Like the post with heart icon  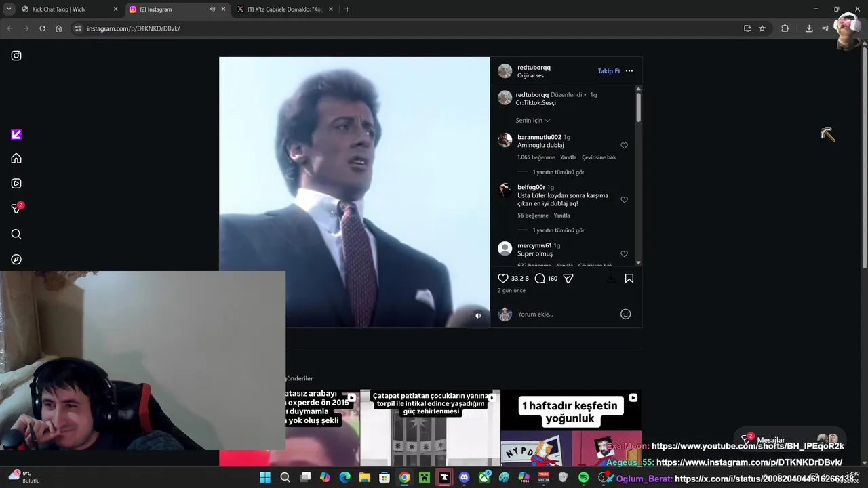tap(503, 278)
